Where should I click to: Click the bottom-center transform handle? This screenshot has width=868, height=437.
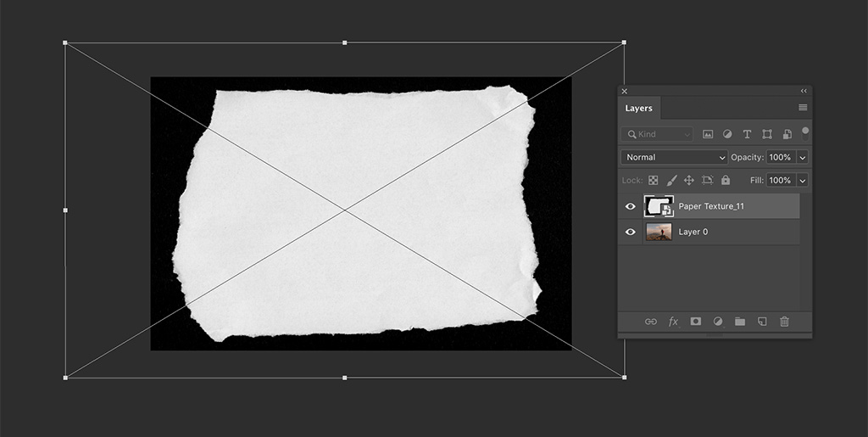click(345, 378)
